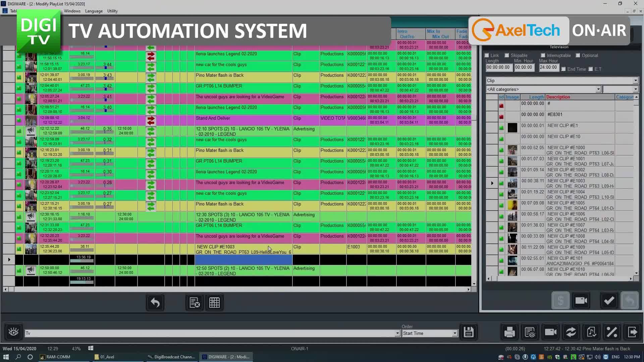
Task: Click the Category column header in clip list
Action: point(625,97)
